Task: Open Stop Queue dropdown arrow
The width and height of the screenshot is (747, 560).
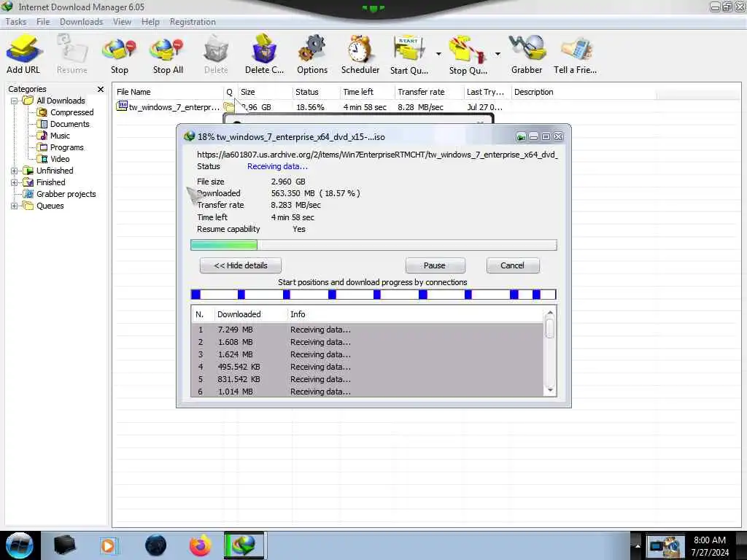Action: pyautogui.click(x=498, y=54)
